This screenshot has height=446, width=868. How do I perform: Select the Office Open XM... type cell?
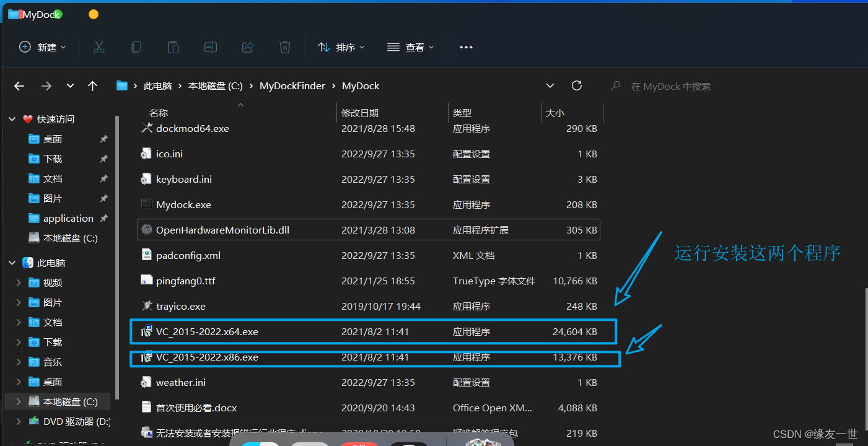pos(493,408)
